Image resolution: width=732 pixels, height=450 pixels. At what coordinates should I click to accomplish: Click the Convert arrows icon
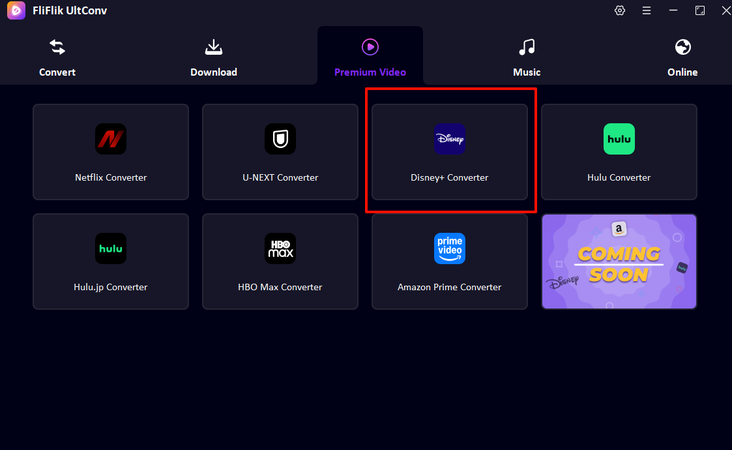point(57,47)
